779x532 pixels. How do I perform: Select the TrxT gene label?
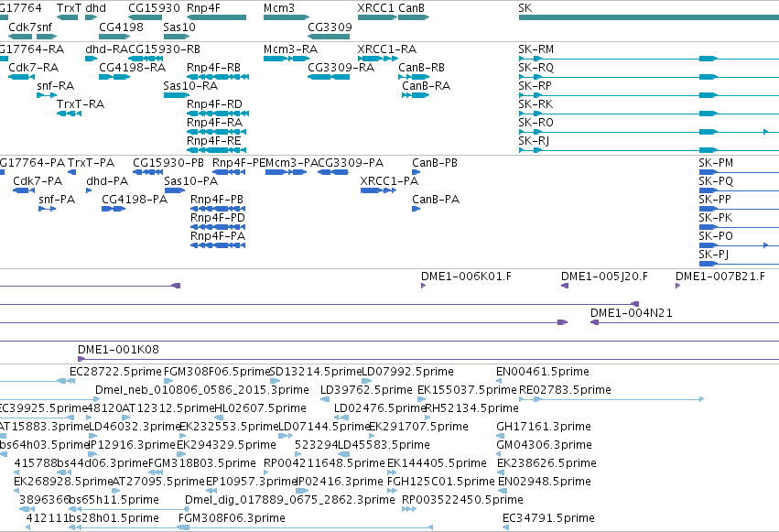click(x=69, y=8)
